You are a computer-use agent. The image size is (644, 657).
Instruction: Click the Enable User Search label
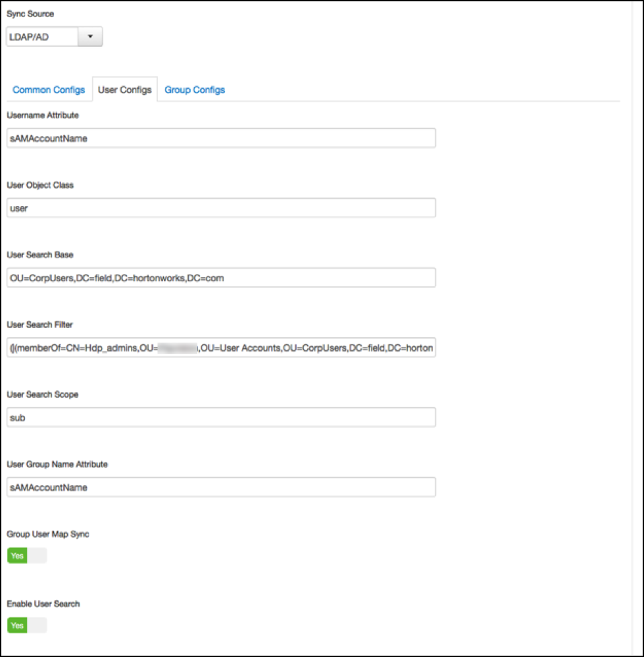[x=43, y=604]
